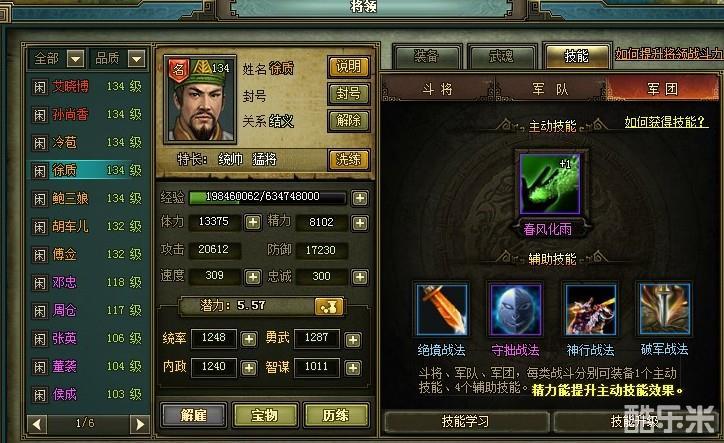
Task: Increase 统率 with its plus button
Action: click(x=249, y=340)
